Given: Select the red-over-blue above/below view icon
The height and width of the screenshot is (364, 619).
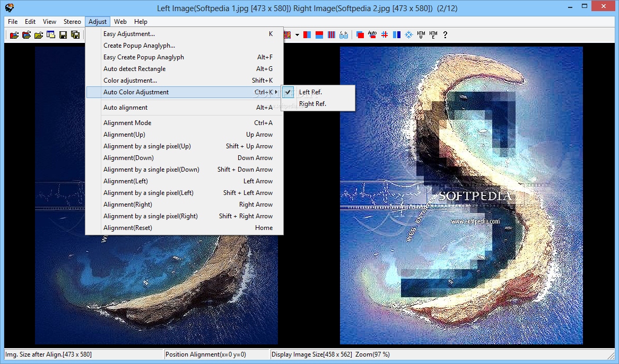Looking at the screenshot, I should (319, 34).
